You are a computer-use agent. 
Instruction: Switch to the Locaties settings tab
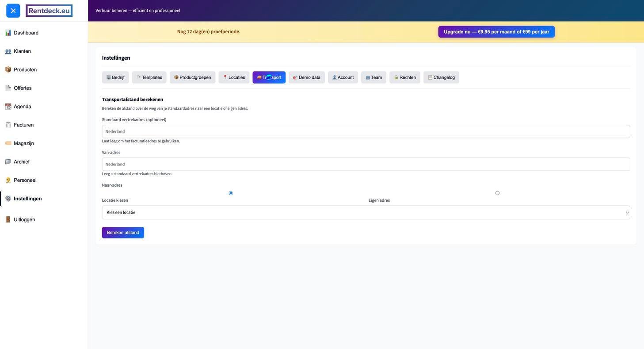click(234, 77)
